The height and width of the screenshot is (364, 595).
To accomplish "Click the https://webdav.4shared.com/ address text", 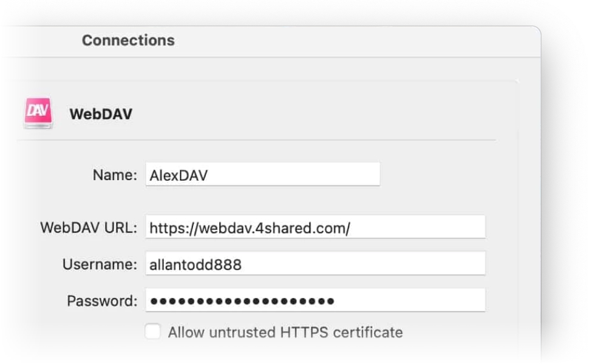I will [x=250, y=228].
